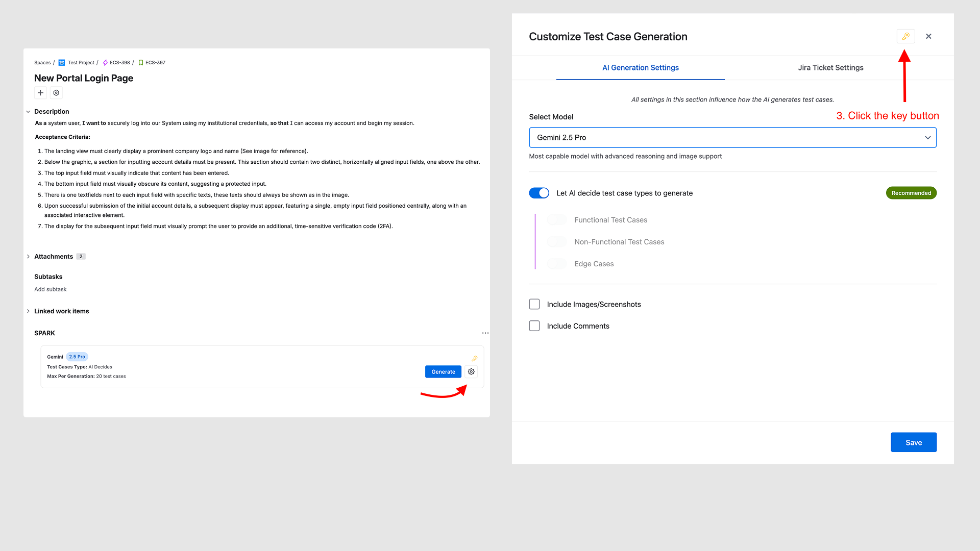Open the Select Model dropdown

point(732,137)
